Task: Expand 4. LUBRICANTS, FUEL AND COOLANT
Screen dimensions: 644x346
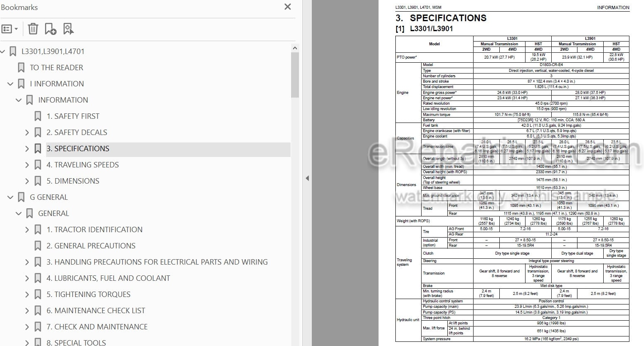Action: [27, 278]
